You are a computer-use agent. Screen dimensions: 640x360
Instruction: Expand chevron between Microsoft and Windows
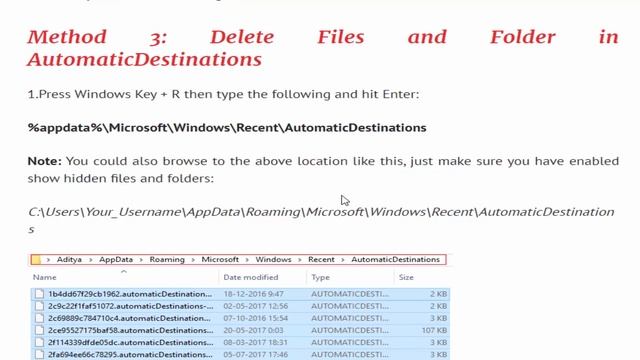click(x=247, y=260)
